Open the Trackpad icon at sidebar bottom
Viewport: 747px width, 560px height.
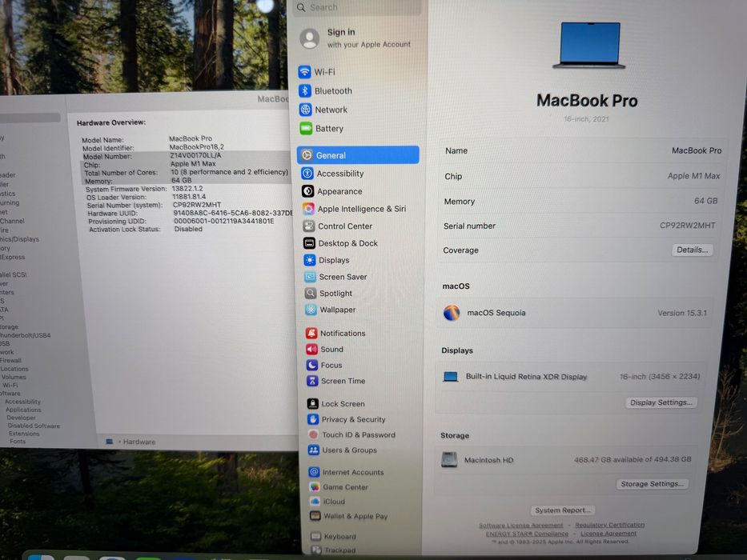(316, 550)
